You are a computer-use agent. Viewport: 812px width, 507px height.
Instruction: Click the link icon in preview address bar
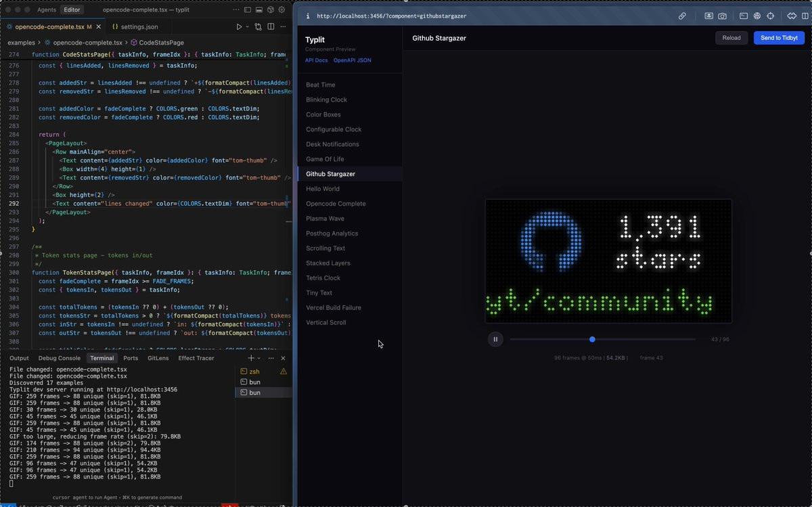[x=683, y=16]
